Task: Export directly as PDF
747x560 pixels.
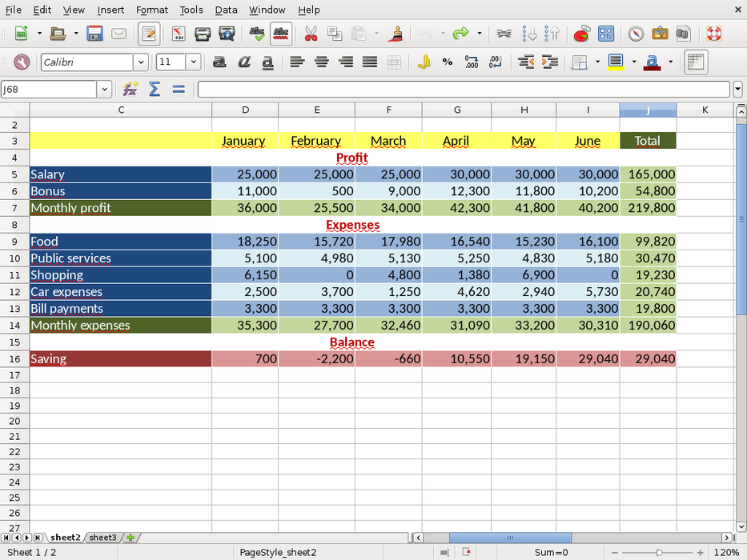Action: coord(179,34)
